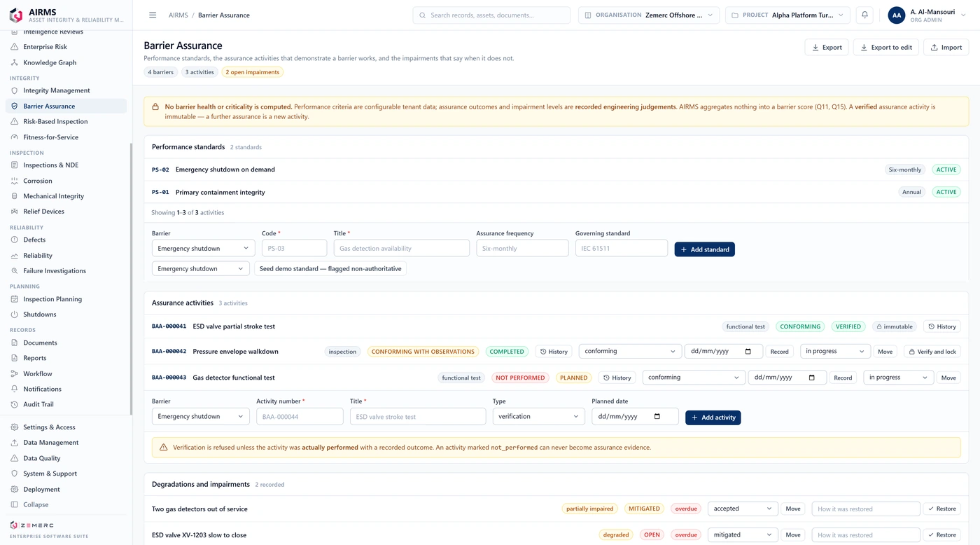Click the Knowledge Graph sidebar icon
This screenshot has height=545, width=980.
coord(15,62)
